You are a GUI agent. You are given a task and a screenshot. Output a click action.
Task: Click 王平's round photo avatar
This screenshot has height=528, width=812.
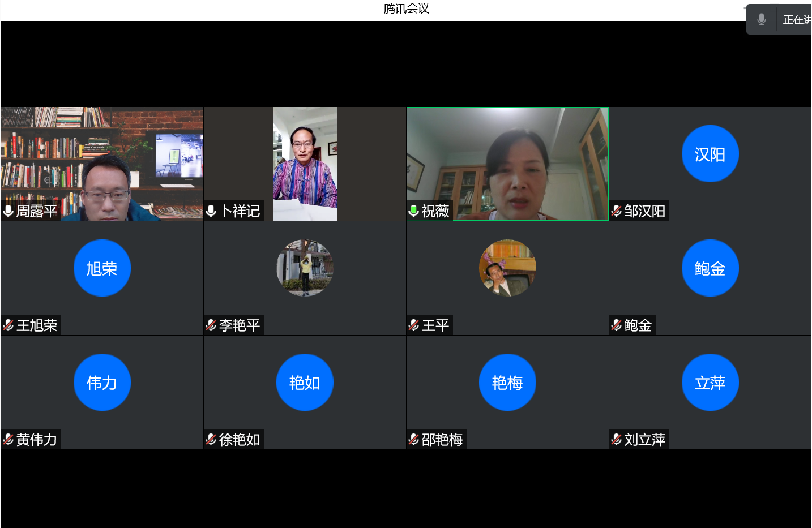point(507,268)
